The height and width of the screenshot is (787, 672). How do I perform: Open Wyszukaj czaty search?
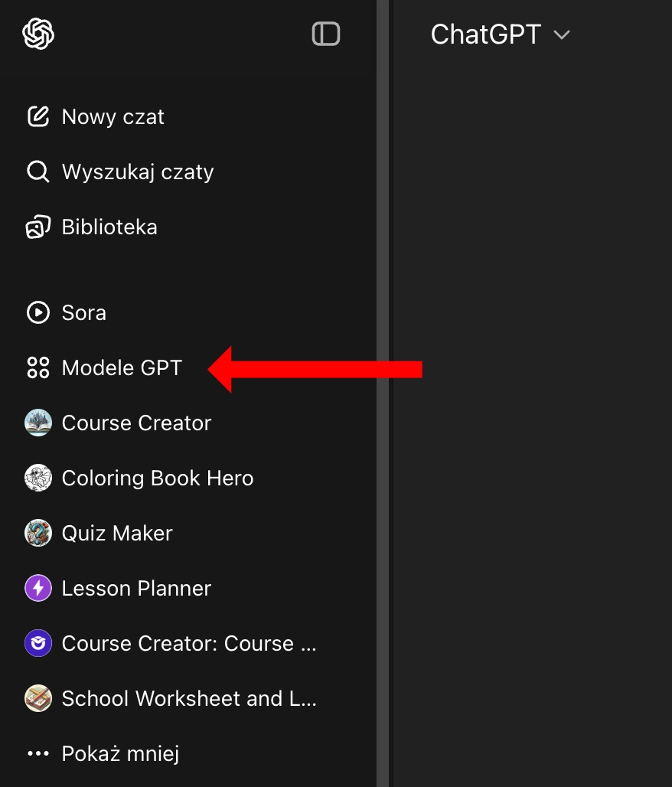point(138,171)
